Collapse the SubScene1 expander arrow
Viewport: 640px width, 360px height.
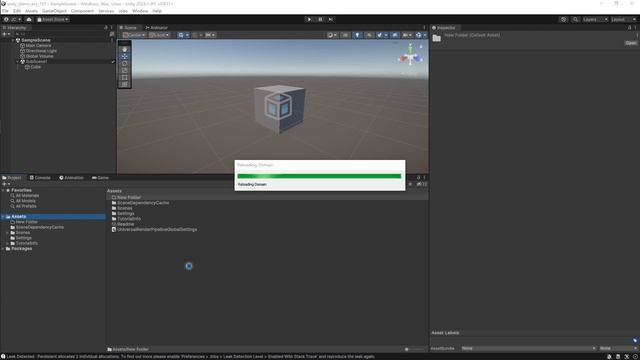tap(18, 62)
